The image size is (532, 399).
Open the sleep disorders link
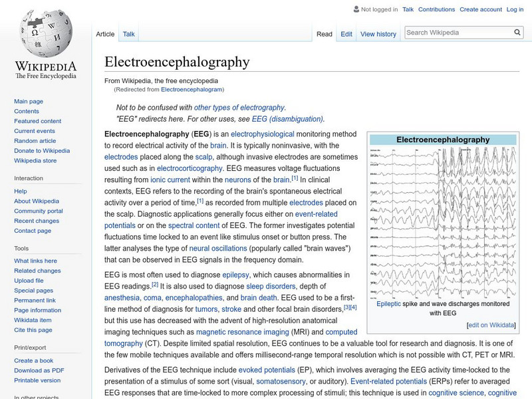[x=271, y=287]
